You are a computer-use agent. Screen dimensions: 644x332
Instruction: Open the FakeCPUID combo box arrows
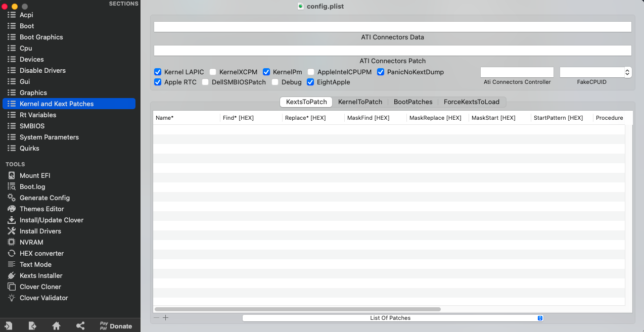627,72
